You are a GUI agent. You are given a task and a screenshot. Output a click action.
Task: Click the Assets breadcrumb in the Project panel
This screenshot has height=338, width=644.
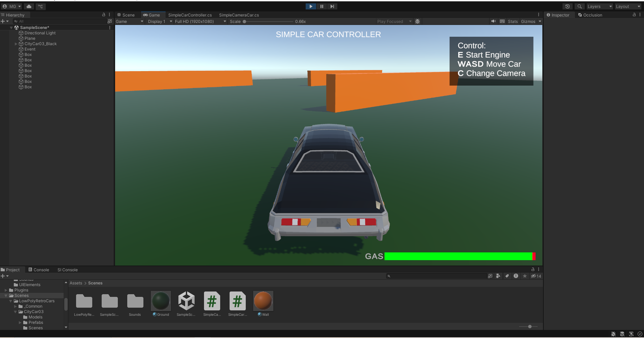pos(75,283)
